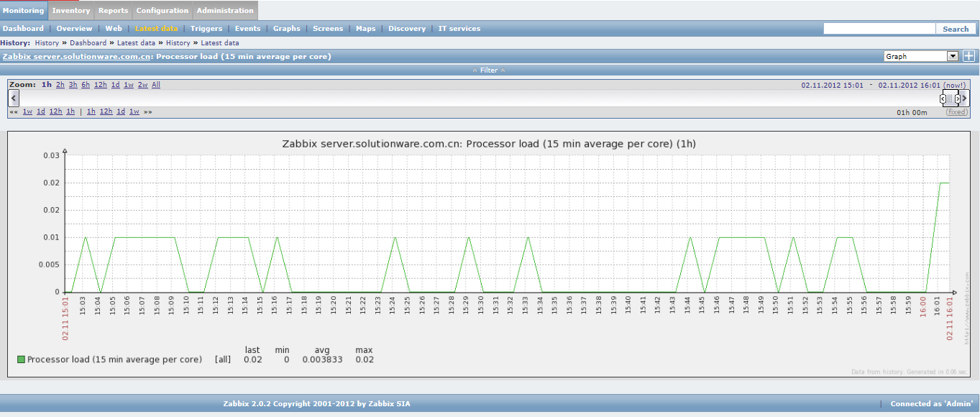The height and width of the screenshot is (417, 980).
Task: Toggle the (fixed) period mode link
Action: click(x=957, y=112)
